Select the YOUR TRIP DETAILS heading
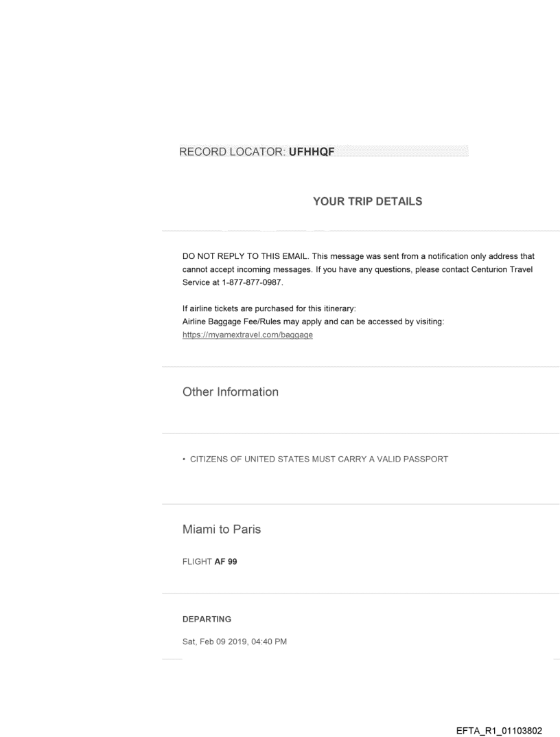The height and width of the screenshot is (737, 560). [x=367, y=201]
